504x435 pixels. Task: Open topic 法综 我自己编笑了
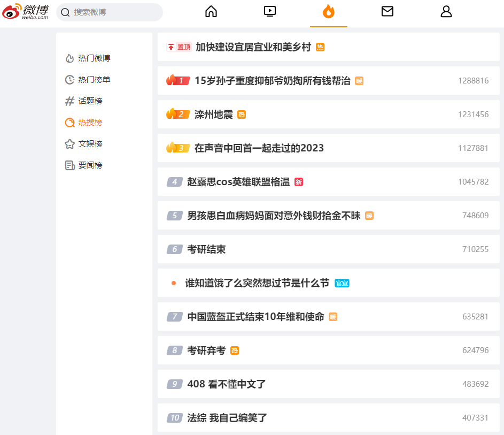[x=227, y=418]
